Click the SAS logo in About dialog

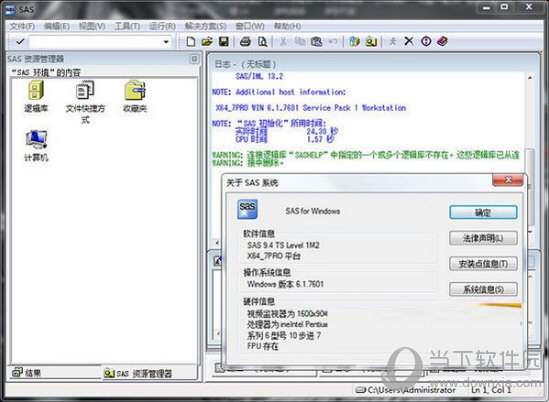tap(247, 209)
